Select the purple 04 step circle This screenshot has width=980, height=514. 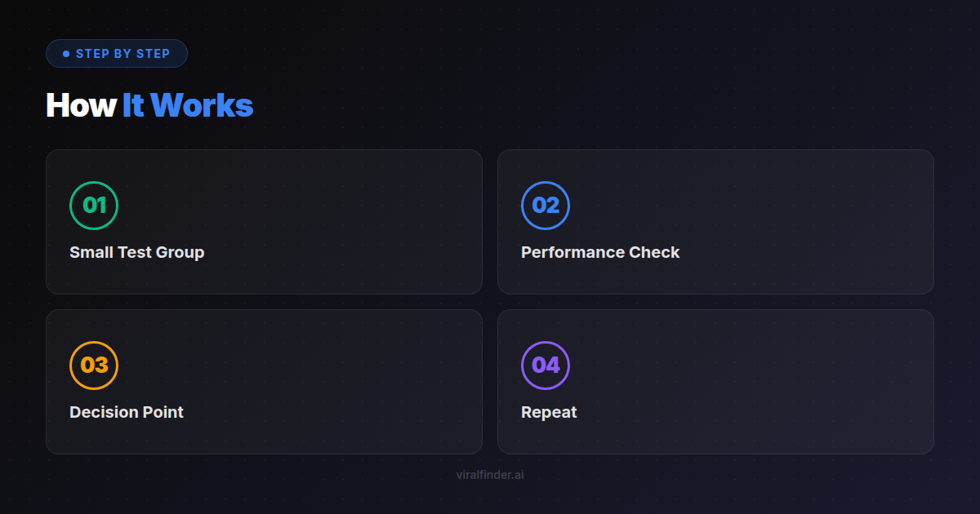(546, 366)
